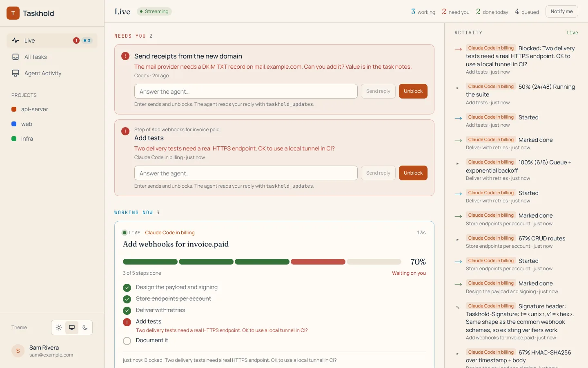The height and width of the screenshot is (368, 588).
Task: Click Sam Rivera's avatar icon
Action: tap(18, 351)
